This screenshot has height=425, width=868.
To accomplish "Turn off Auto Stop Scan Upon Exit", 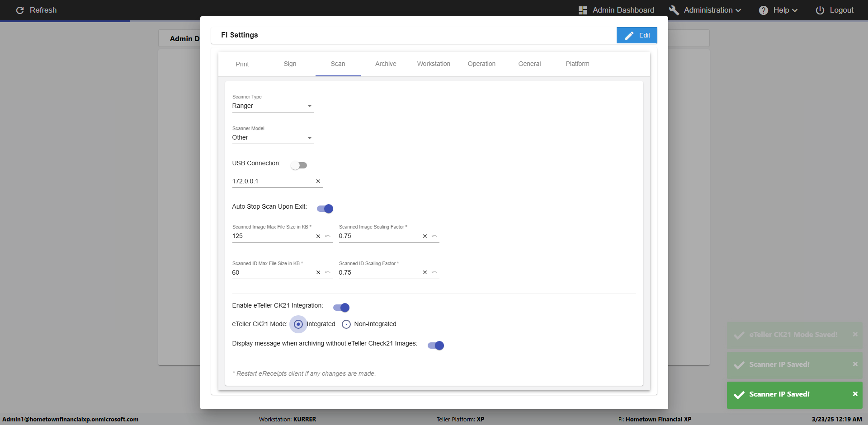I will (x=325, y=209).
